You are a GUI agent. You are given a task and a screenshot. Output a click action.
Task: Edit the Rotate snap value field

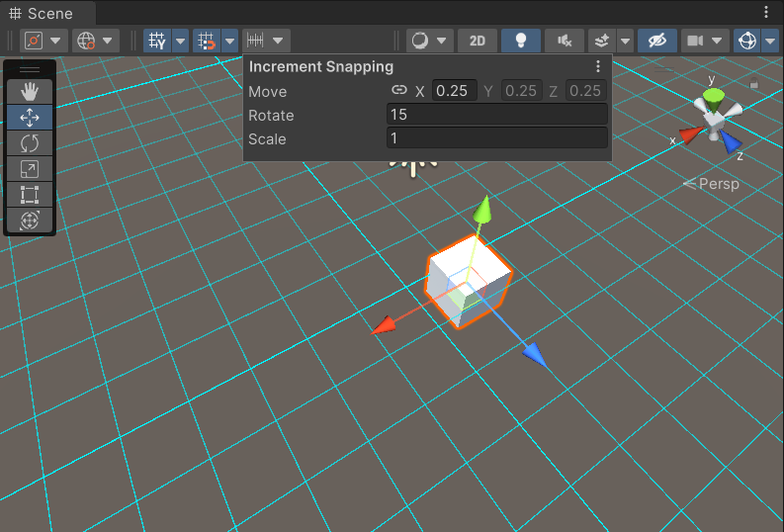pos(497,115)
